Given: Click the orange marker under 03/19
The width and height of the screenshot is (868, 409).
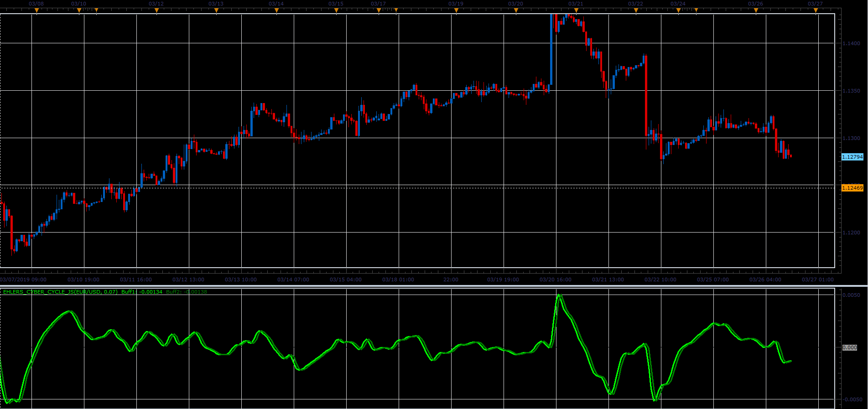Looking at the screenshot, I should [x=456, y=10].
